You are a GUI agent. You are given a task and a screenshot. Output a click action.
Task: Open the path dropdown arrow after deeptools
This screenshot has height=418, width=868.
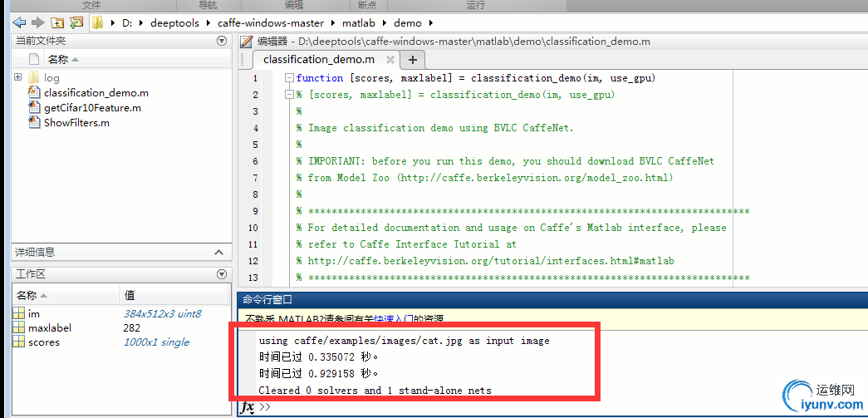click(x=208, y=23)
